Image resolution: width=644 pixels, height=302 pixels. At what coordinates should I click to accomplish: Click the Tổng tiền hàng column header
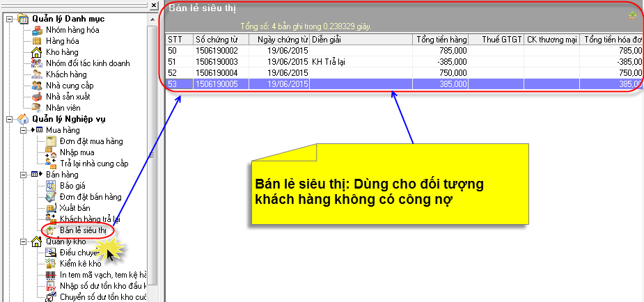point(441,40)
